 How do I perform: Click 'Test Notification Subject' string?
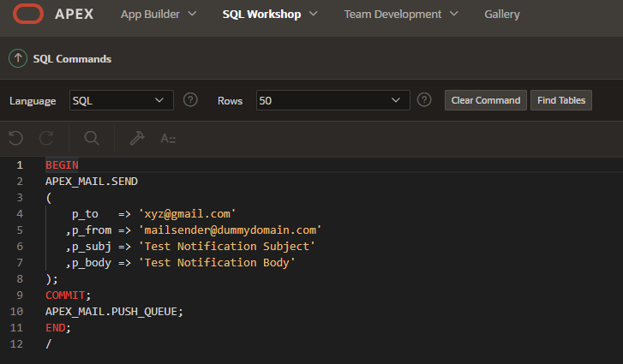pos(226,247)
